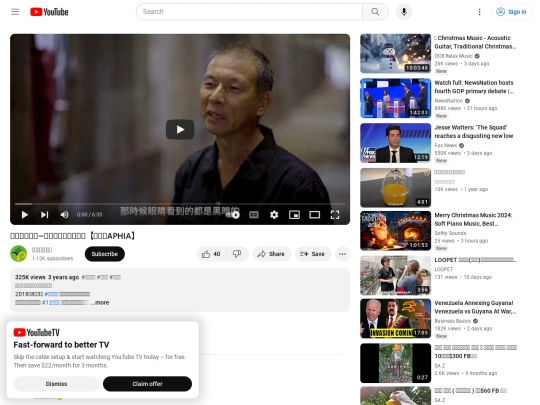This screenshot has height=405, width=540.
Task: Open the player settings gear
Action: tap(274, 215)
